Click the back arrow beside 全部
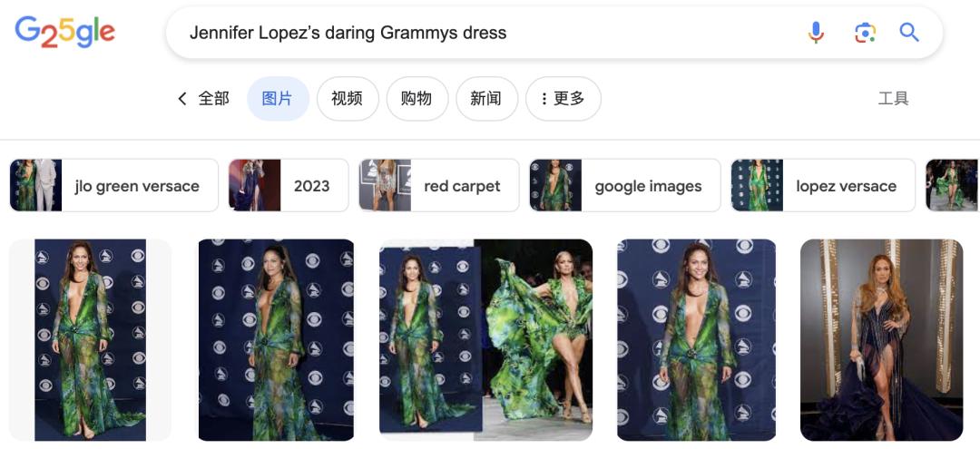This screenshot has width=980, height=449. point(182,99)
